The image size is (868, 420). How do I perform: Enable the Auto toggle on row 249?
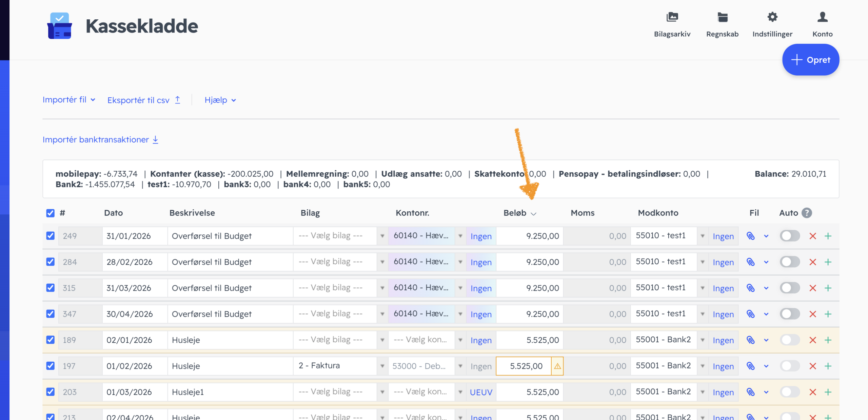[x=790, y=236]
